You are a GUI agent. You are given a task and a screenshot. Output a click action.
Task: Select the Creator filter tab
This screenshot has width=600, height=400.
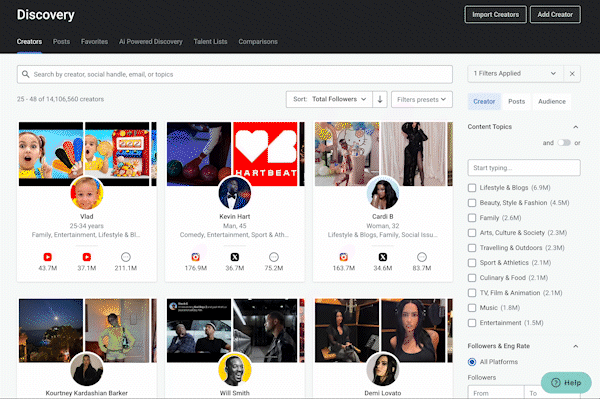(484, 101)
